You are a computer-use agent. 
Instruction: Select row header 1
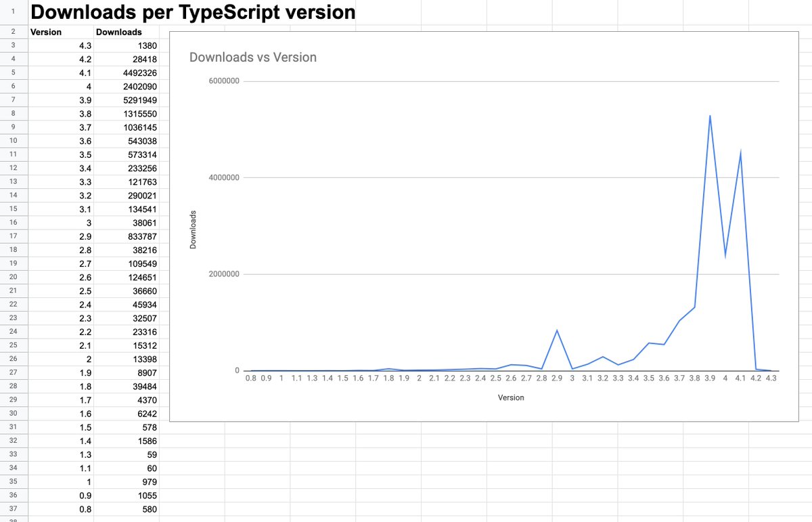(14, 12)
